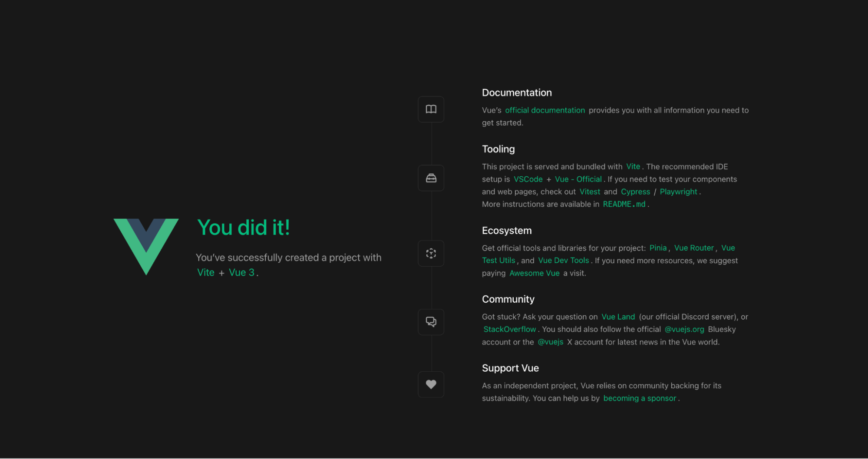Open the @vuejs X account link

(x=551, y=342)
